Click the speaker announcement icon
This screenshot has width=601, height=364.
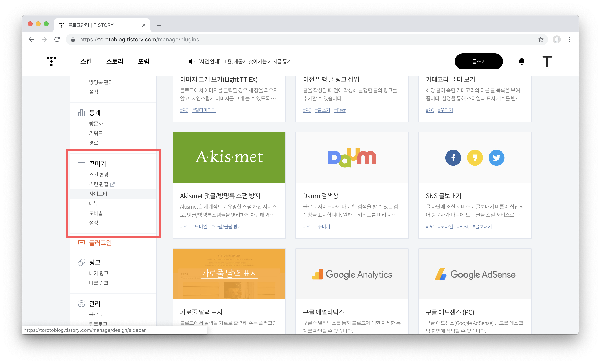(x=191, y=61)
